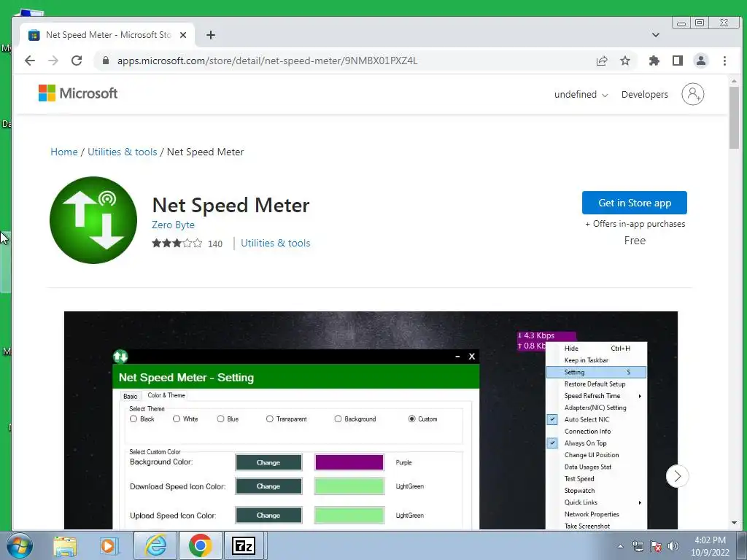Choose Test Speed menu entry
The width and height of the screenshot is (747, 560).
[x=597, y=478]
